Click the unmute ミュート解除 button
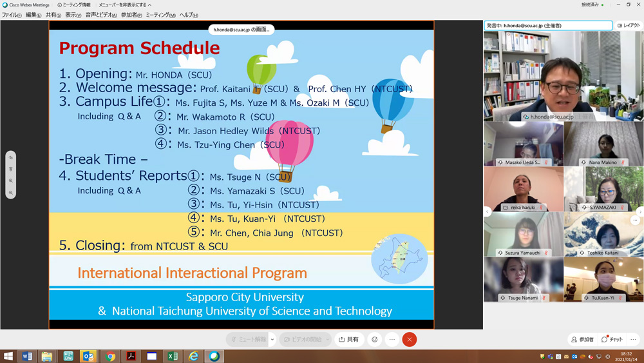644x363 pixels. point(248,340)
